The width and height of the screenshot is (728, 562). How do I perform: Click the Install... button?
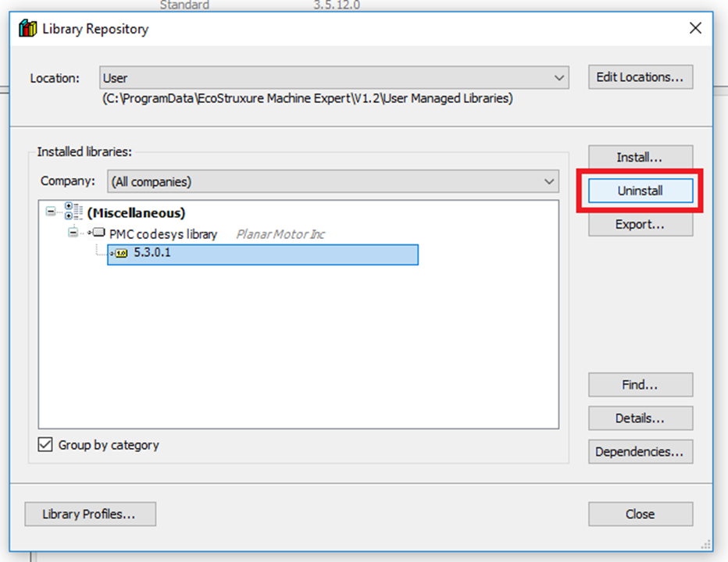click(x=640, y=158)
